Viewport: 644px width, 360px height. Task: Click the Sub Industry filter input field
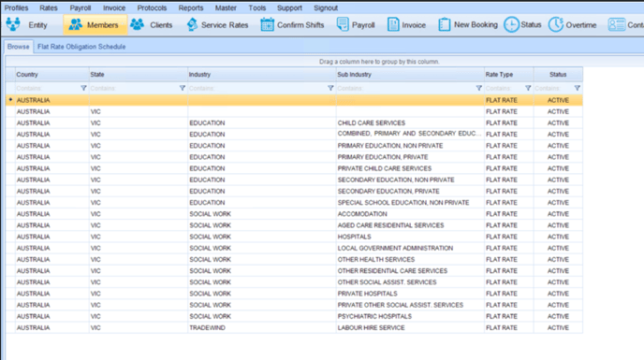click(406, 88)
